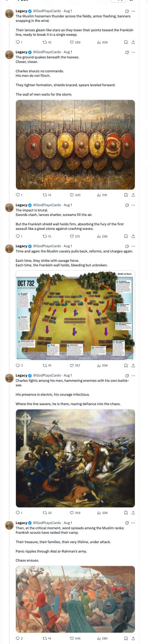
Task: Click the Aug 1 timestamp on the last tweet
Action: pos(68,523)
